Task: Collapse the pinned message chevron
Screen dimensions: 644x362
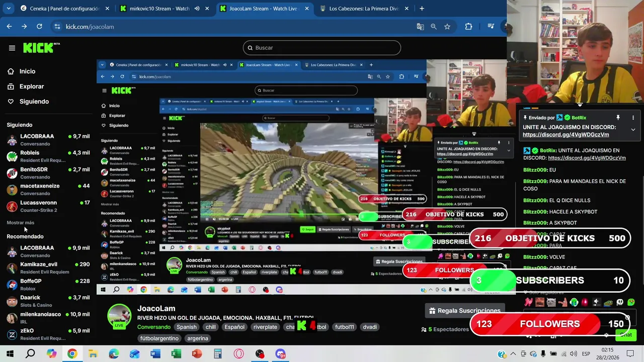Action: pyautogui.click(x=633, y=130)
